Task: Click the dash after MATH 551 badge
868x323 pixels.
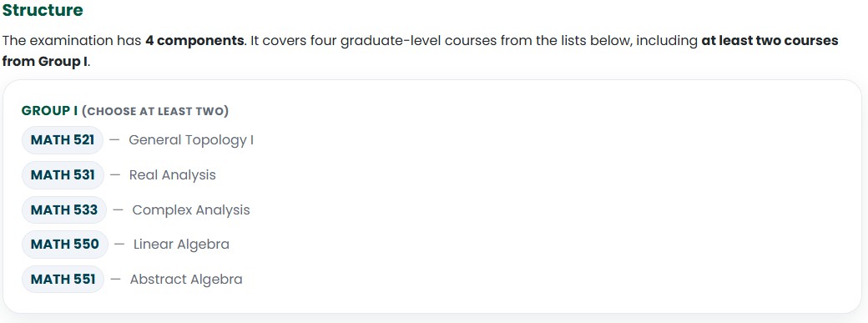Action: point(115,280)
